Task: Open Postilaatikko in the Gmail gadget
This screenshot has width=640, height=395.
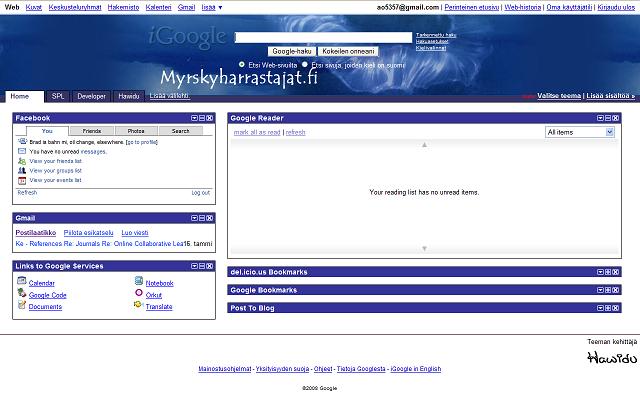Action: 36,233
